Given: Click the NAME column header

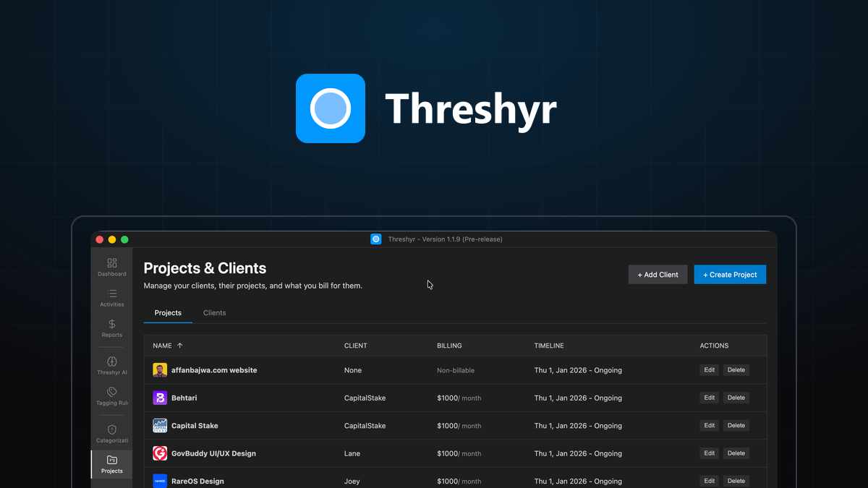Looking at the screenshot, I should coord(163,346).
